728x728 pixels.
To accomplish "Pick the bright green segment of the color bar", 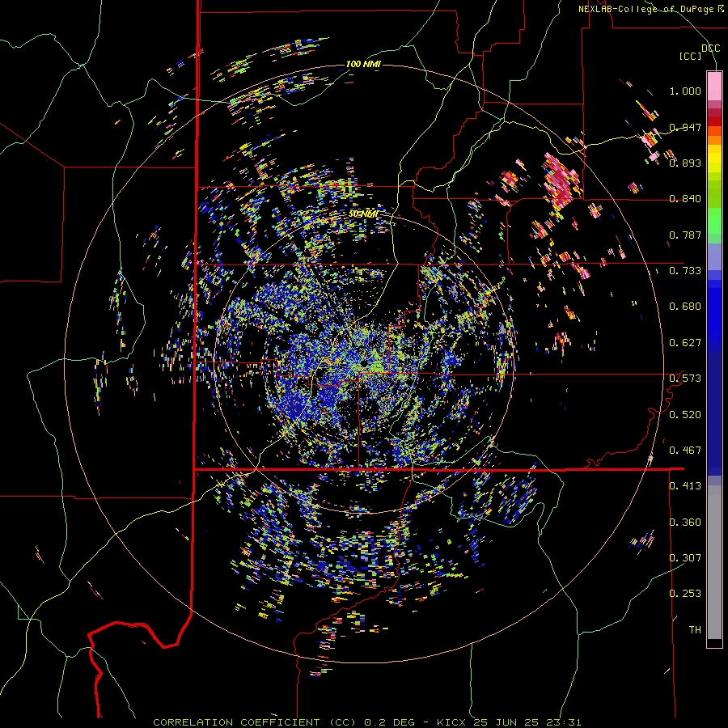I will click(x=714, y=221).
